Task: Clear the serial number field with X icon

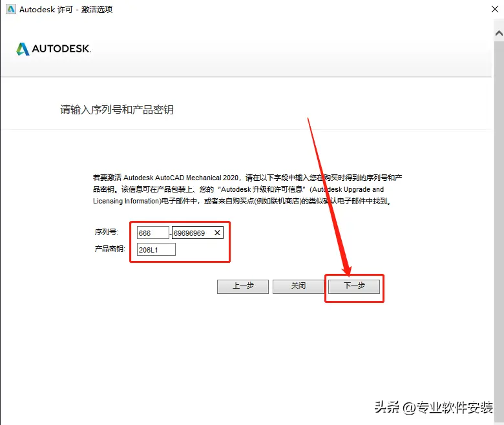Action: pos(217,233)
